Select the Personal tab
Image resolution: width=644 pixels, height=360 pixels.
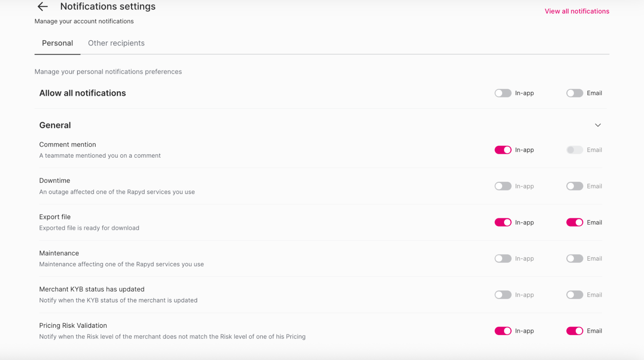[x=57, y=43]
